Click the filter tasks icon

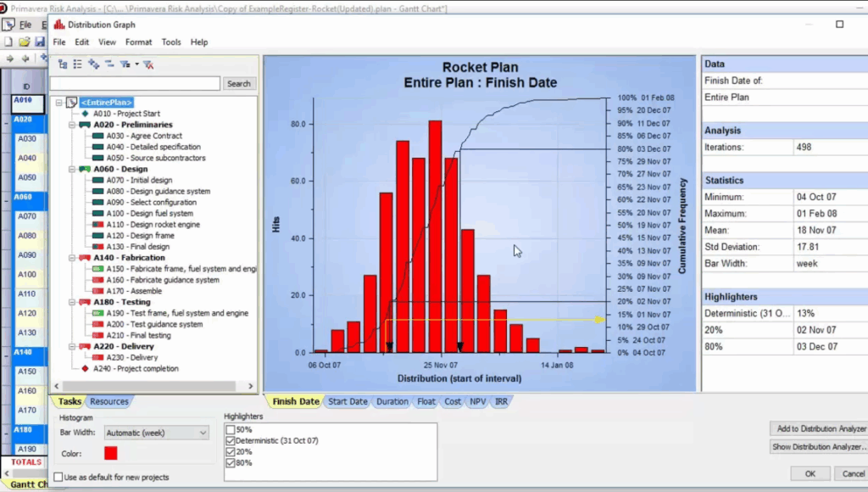125,64
